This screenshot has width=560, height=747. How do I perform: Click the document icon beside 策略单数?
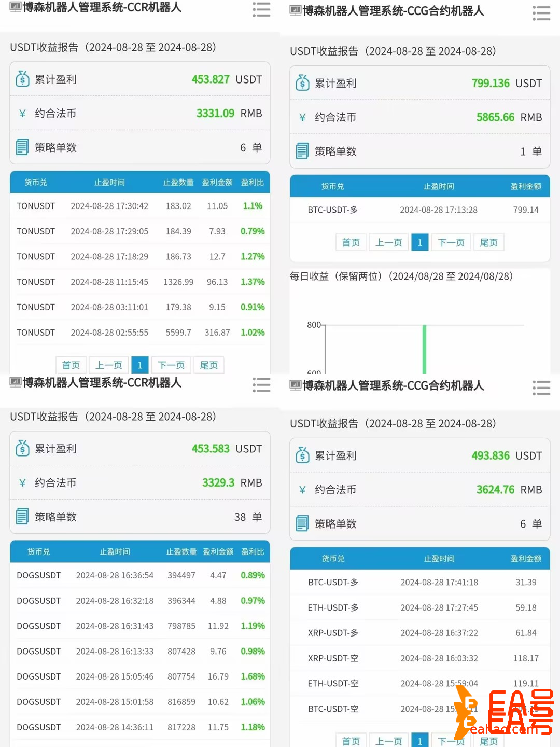pos(22,147)
